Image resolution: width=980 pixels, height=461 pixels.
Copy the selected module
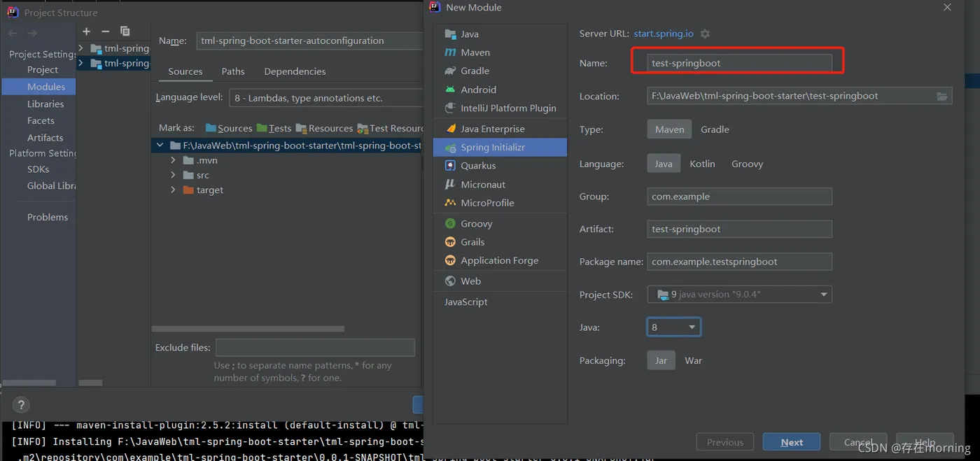125,31
